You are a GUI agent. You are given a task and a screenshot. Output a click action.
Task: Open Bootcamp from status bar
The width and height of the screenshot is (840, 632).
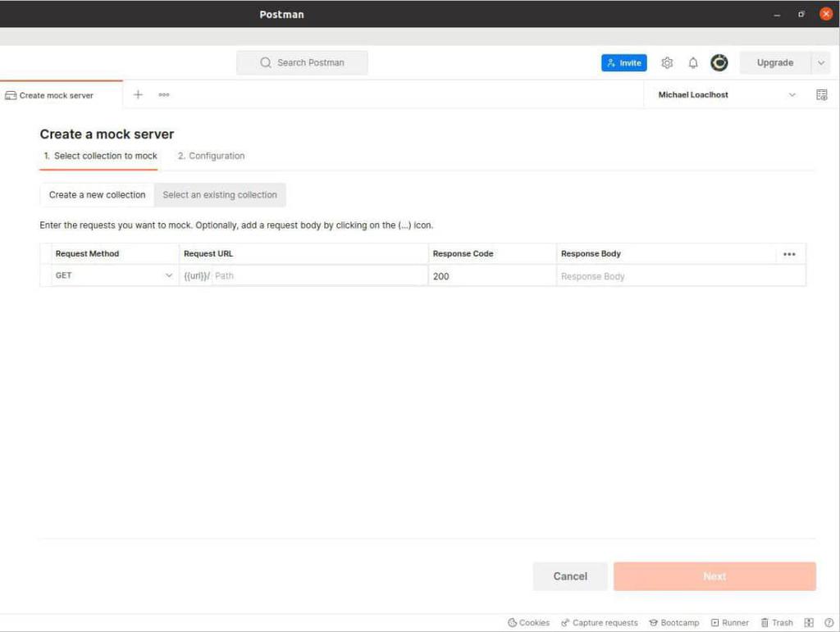[x=674, y=622]
